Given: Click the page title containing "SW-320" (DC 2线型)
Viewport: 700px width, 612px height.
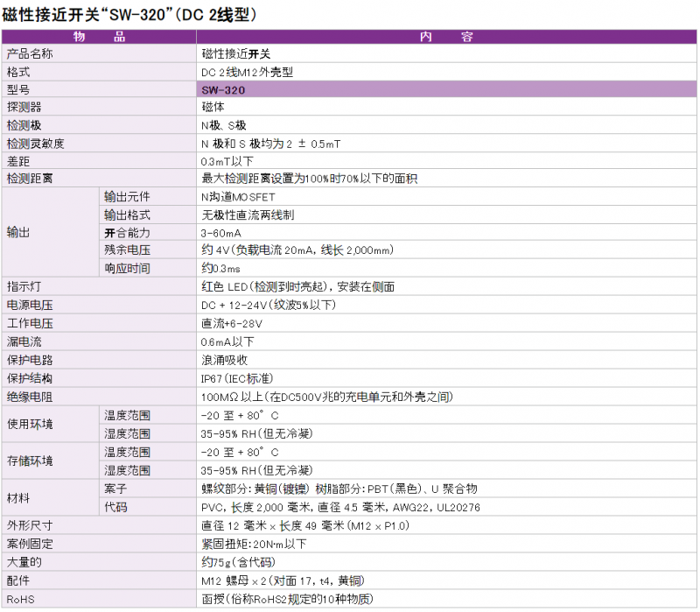Looking at the screenshot, I should (x=129, y=14).
